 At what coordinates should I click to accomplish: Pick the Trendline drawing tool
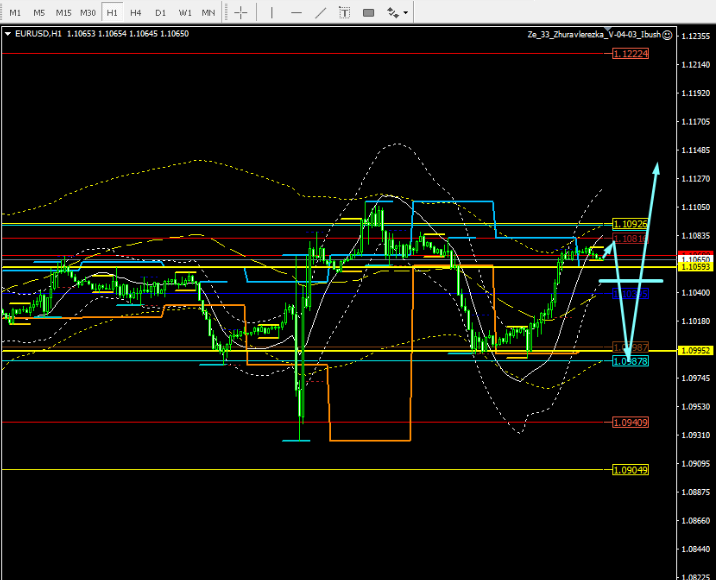(x=319, y=13)
